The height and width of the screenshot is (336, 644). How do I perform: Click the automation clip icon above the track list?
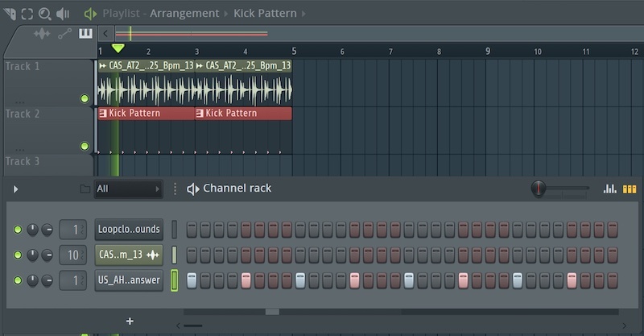pyautogui.click(x=64, y=34)
